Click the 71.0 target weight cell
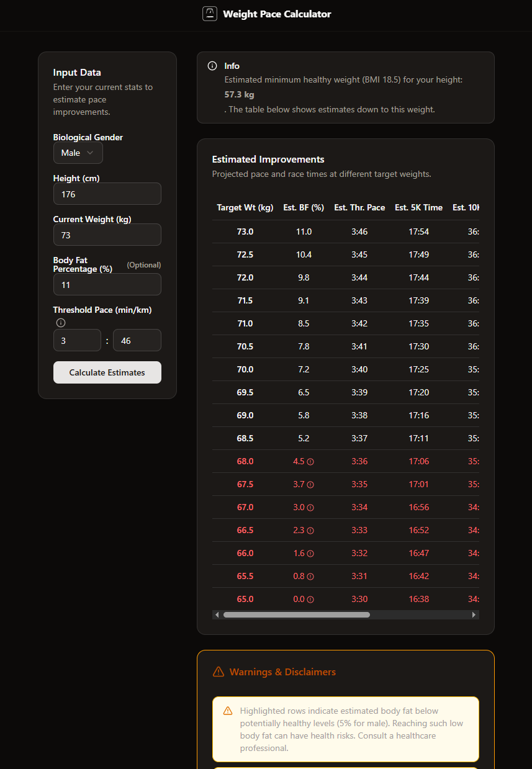532x769 pixels. click(245, 323)
